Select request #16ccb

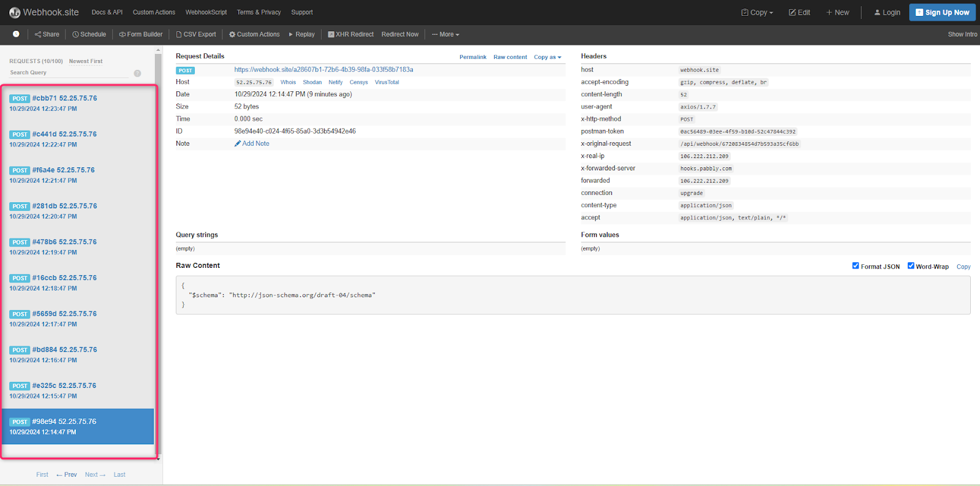pos(78,283)
